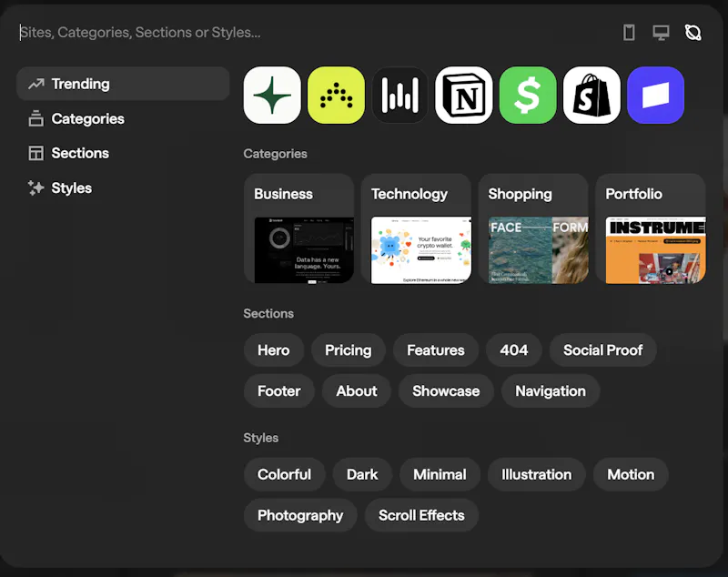This screenshot has width=728, height=577.
Task: Open the Technology category card
Action: pos(417,228)
